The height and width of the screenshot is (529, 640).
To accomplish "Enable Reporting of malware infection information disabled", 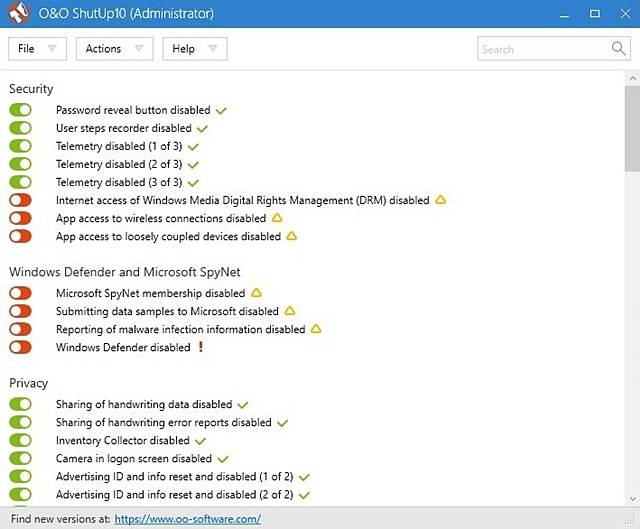I will click(x=20, y=329).
